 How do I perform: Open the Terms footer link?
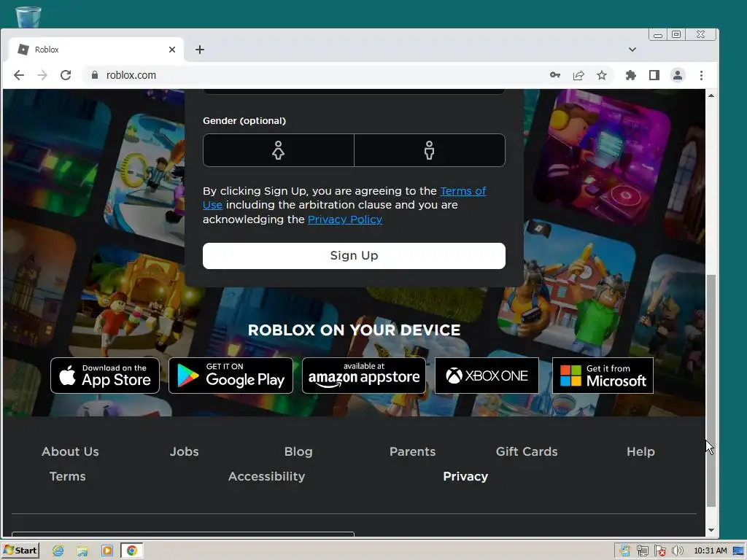click(68, 476)
